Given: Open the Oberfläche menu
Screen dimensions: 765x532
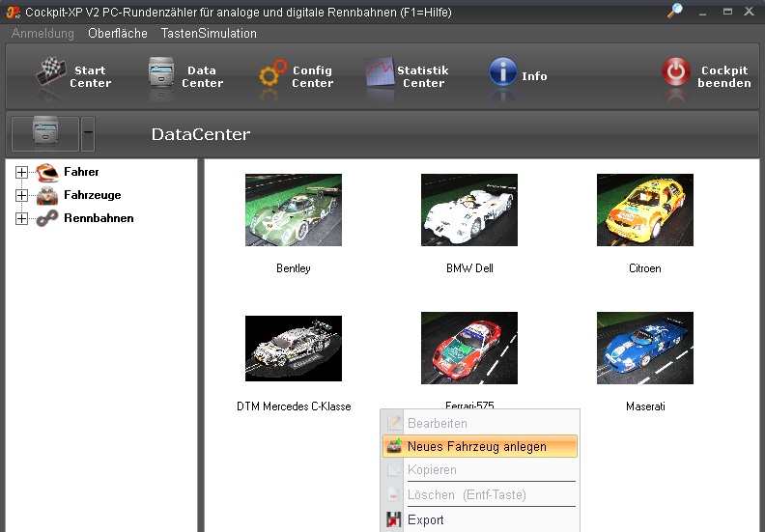Looking at the screenshot, I should tap(118, 33).
